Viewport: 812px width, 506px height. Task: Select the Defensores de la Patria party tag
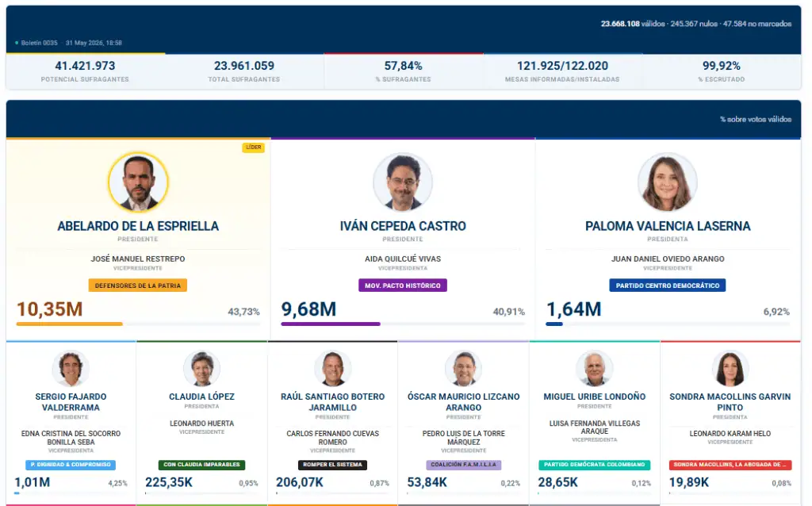(x=138, y=286)
